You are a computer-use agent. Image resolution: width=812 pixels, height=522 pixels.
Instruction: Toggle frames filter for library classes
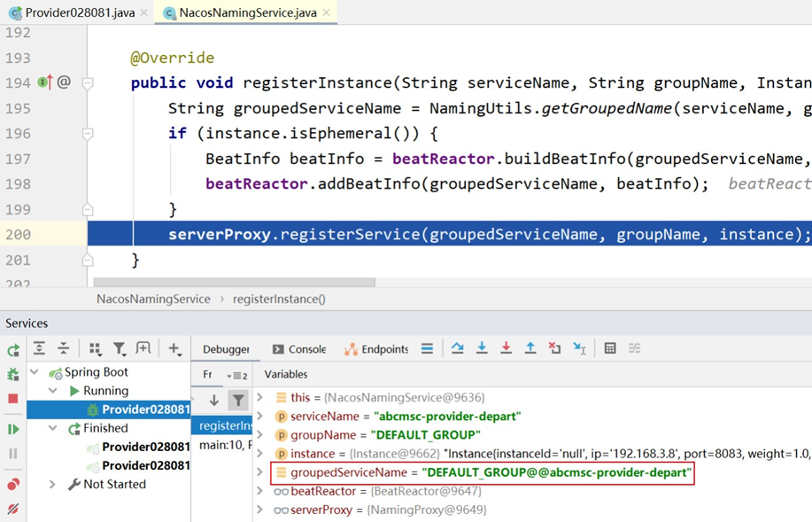(238, 401)
